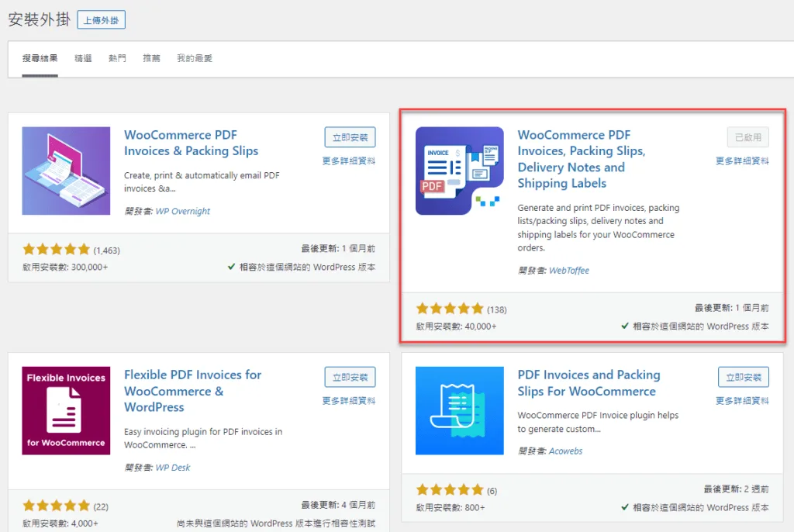Click the Flexible Invoices plugin icon
The image size is (794, 532).
(66, 410)
